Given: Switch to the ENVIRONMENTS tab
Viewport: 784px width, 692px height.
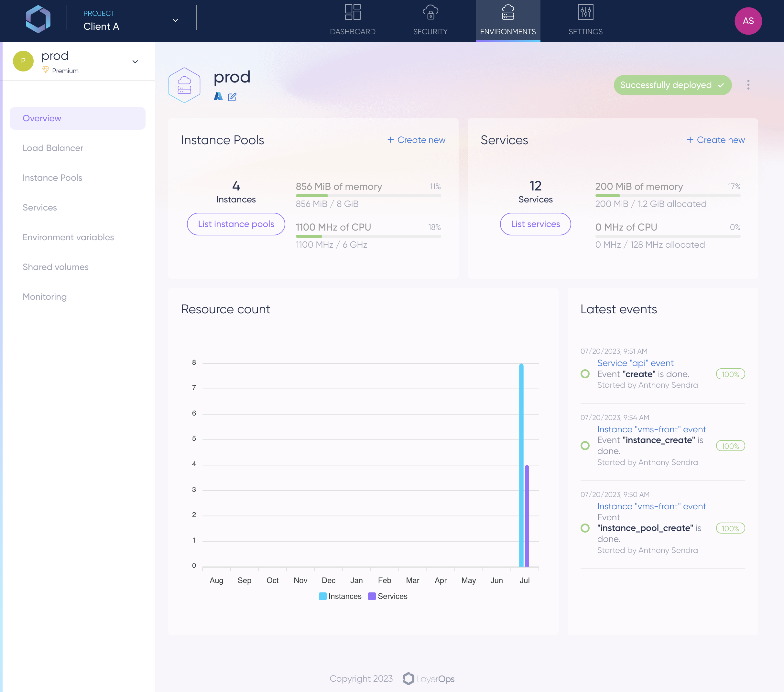Looking at the screenshot, I should (x=508, y=21).
